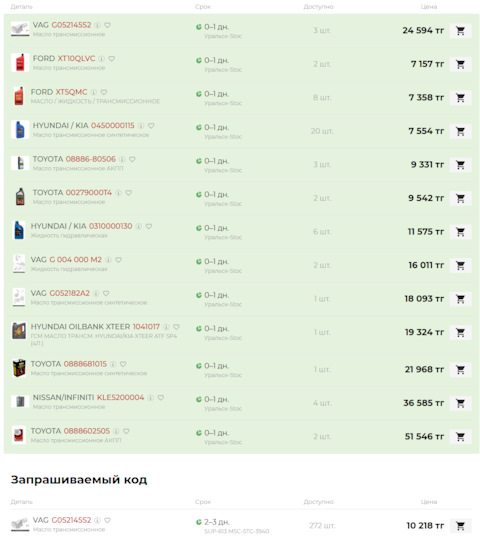Favorite the VAG G 004 000 M2 item

(x=119, y=260)
